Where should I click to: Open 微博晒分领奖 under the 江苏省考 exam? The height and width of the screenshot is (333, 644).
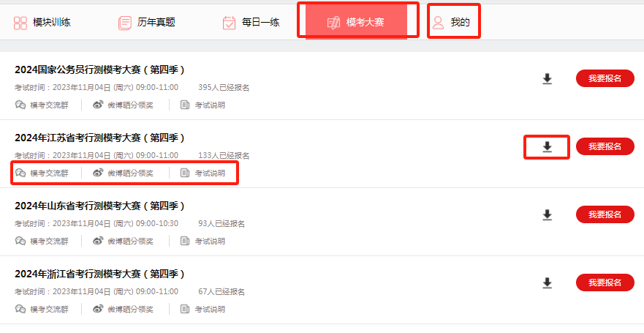(124, 173)
